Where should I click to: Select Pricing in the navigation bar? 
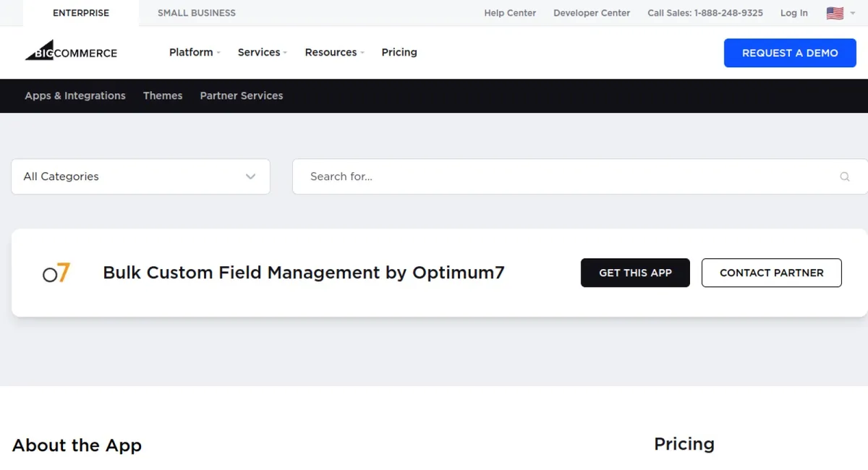pos(399,52)
